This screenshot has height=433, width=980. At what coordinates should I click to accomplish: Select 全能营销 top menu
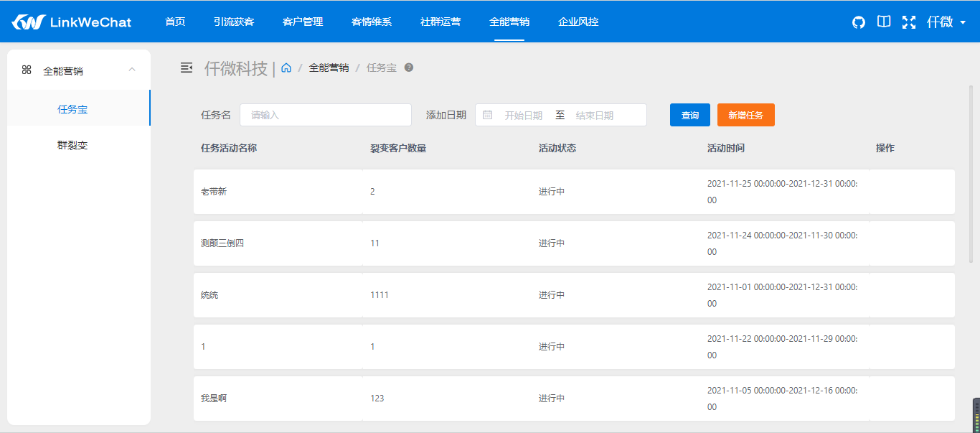pyautogui.click(x=509, y=22)
